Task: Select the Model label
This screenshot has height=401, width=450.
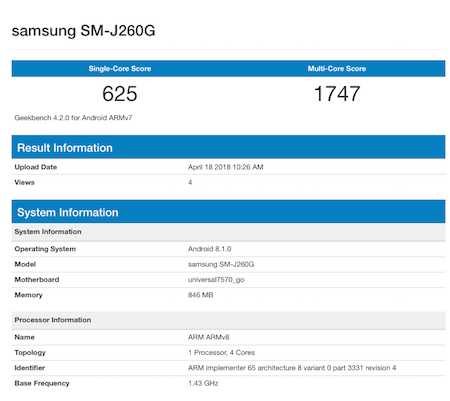Action: (x=25, y=264)
